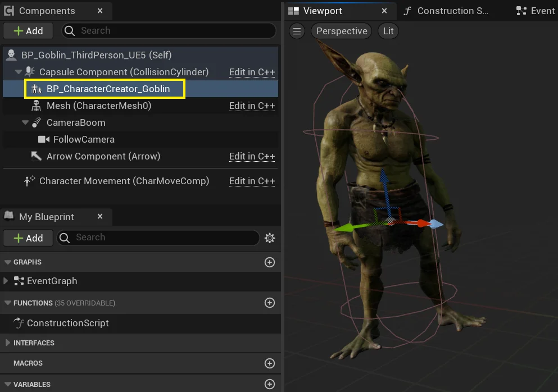Close the Components panel tab
This screenshot has height=392, width=558.
(x=100, y=11)
